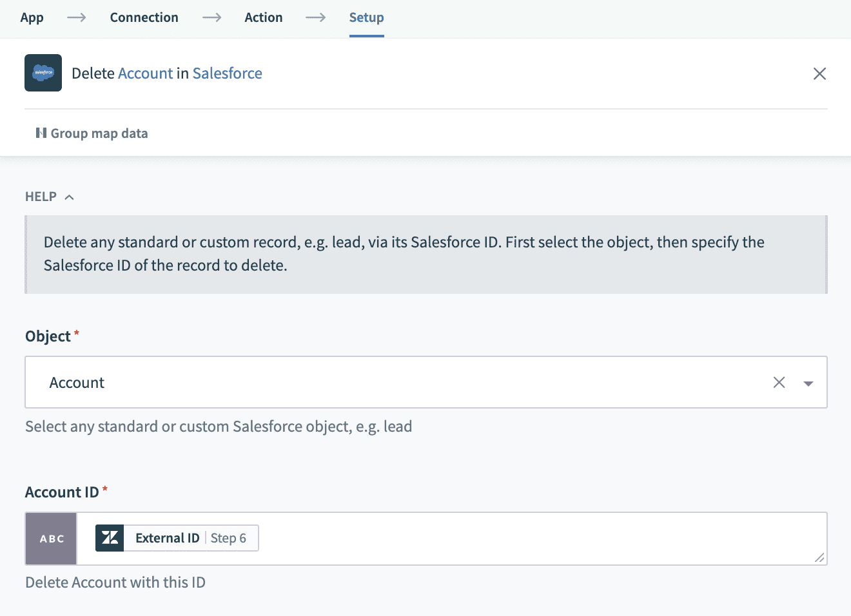
Task: Click the Salesforce logo icon
Action: coord(43,73)
